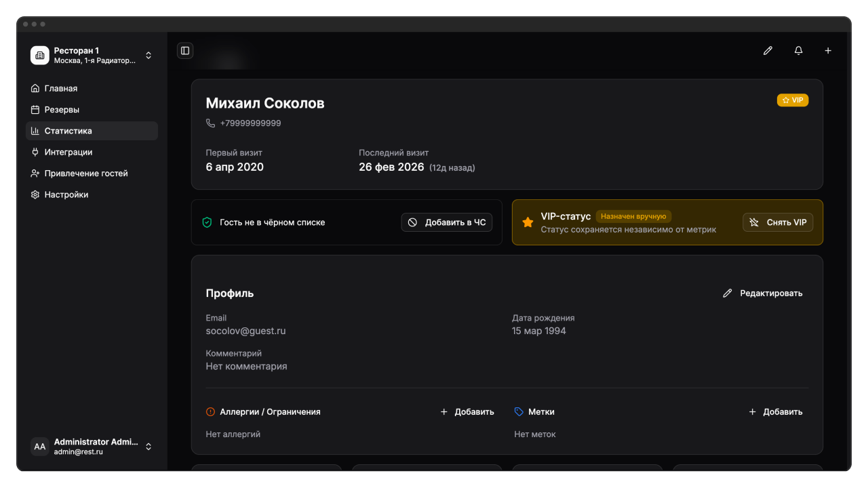Click the pencil edit icon in top bar
868x488 pixels.
click(768, 51)
